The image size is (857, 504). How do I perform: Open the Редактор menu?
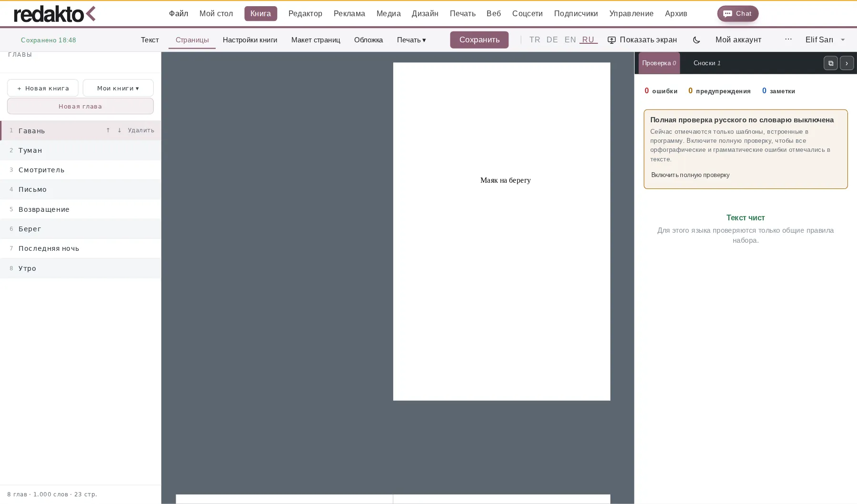click(x=305, y=14)
